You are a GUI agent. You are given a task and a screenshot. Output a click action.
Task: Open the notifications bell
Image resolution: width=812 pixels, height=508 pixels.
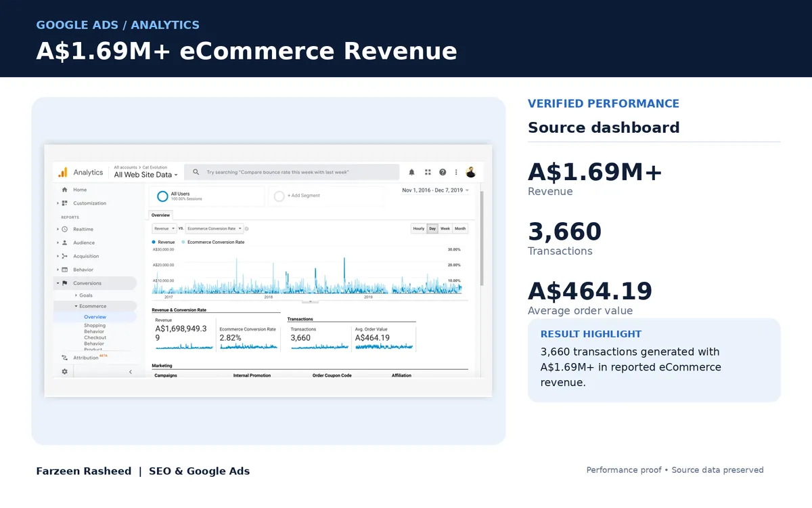coord(411,172)
